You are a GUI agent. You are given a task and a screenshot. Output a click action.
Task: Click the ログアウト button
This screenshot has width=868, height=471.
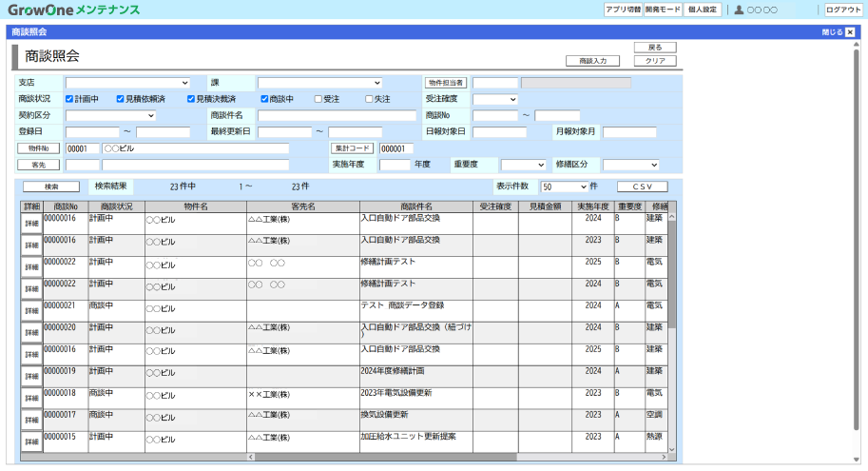click(843, 10)
